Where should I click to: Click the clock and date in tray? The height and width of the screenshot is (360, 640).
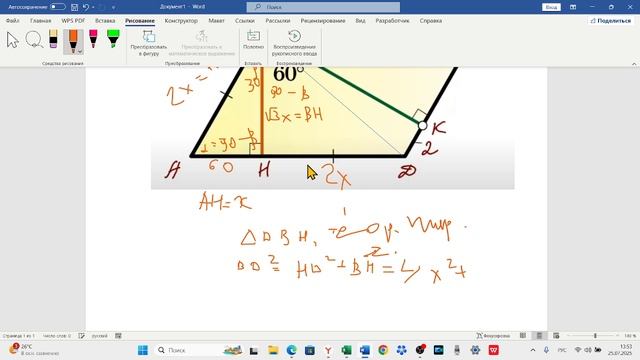click(620, 350)
